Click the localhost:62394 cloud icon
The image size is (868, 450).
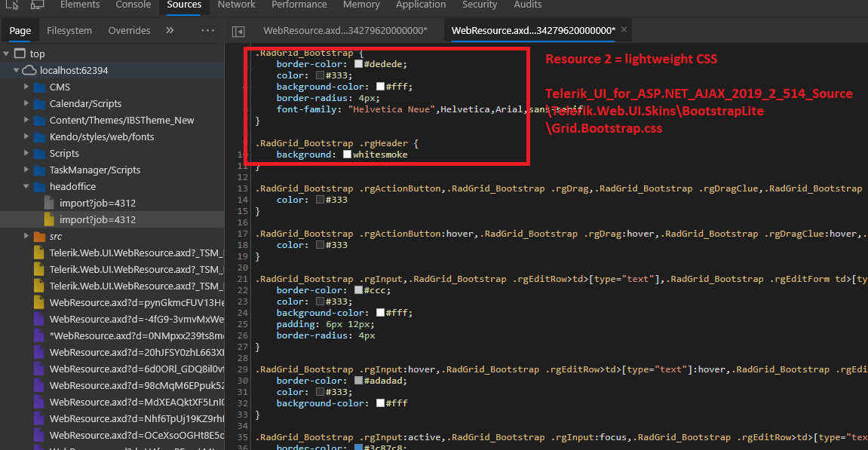click(29, 70)
